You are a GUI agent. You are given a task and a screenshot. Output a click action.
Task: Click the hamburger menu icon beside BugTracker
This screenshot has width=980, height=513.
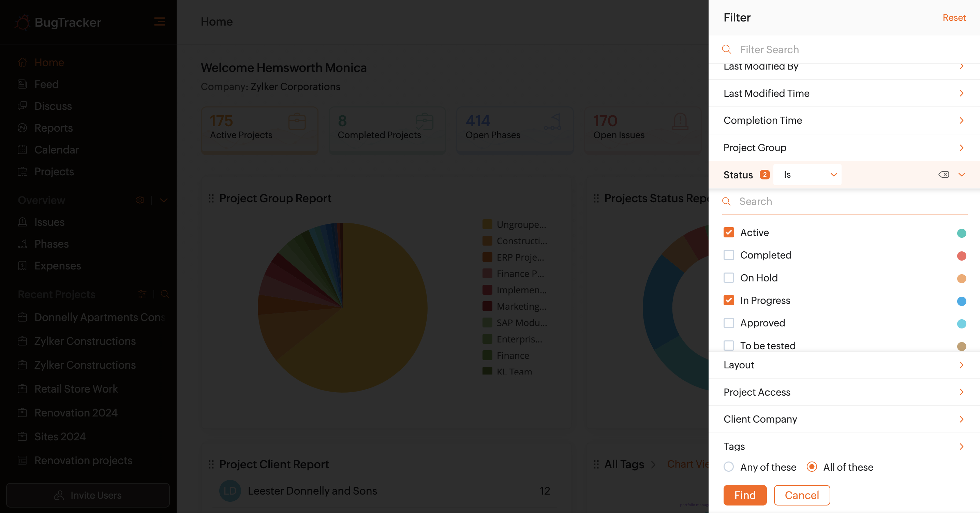159,22
